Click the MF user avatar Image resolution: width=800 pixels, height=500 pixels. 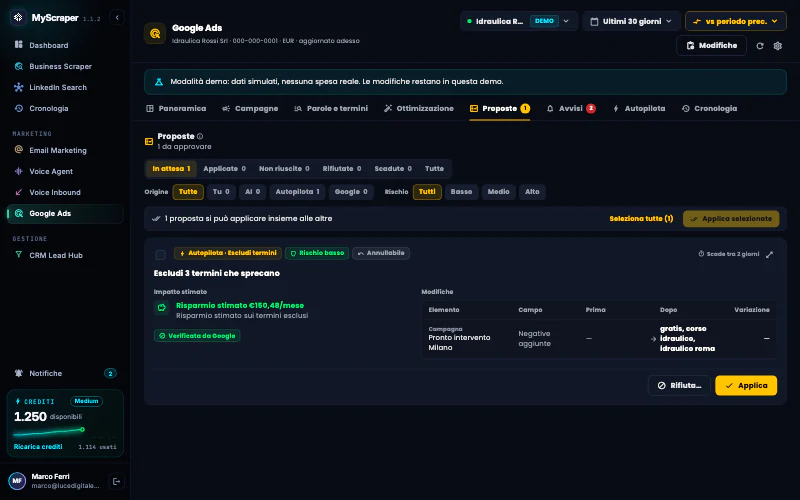pos(17,481)
